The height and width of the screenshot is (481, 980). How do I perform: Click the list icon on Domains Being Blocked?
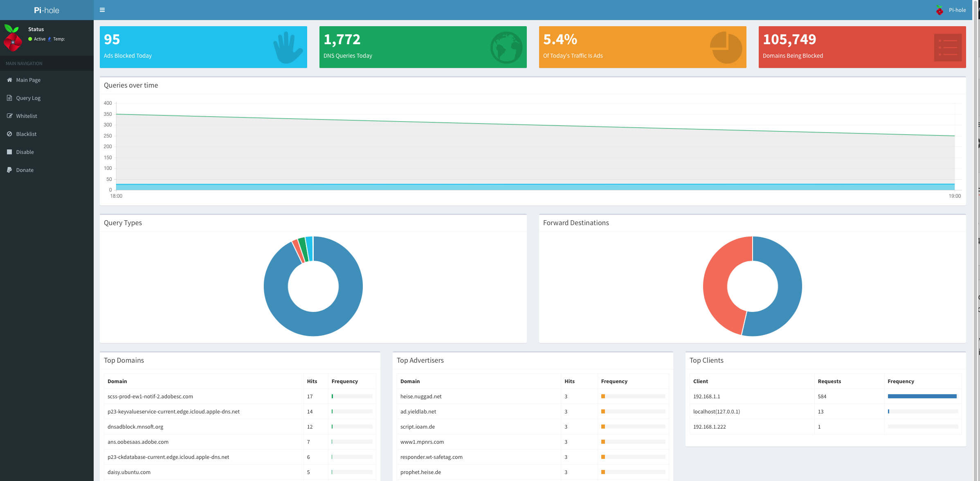[x=947, y=47]
